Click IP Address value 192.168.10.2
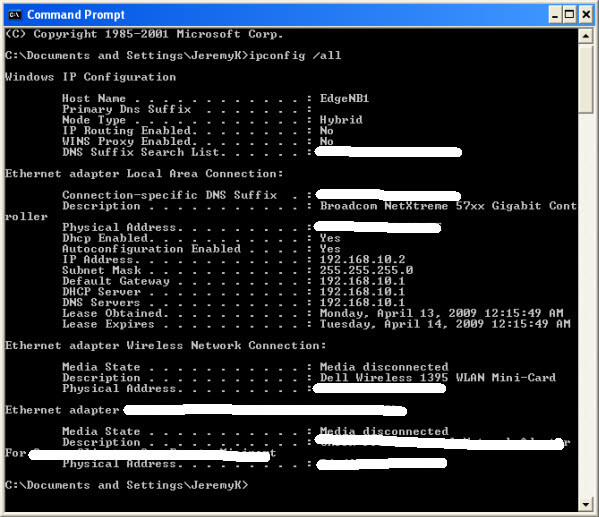599x517 pixels. (363, 259)
